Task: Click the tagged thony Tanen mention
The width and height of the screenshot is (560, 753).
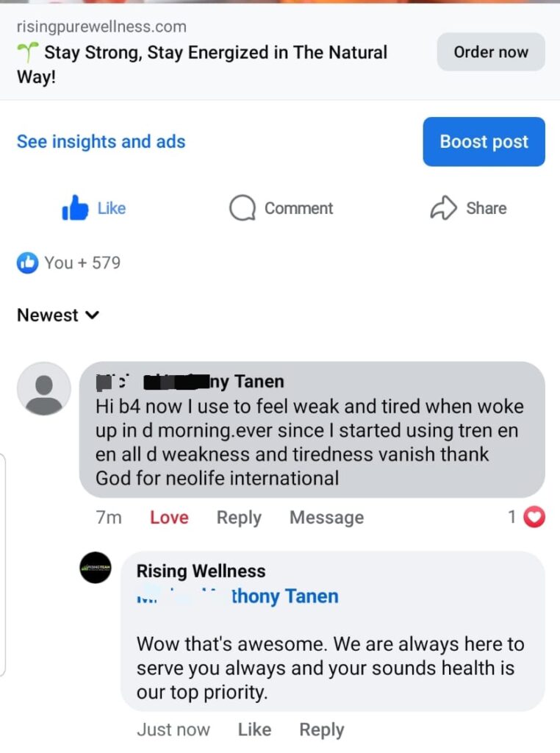Action: pyautogui.click(x=284, y=596)
